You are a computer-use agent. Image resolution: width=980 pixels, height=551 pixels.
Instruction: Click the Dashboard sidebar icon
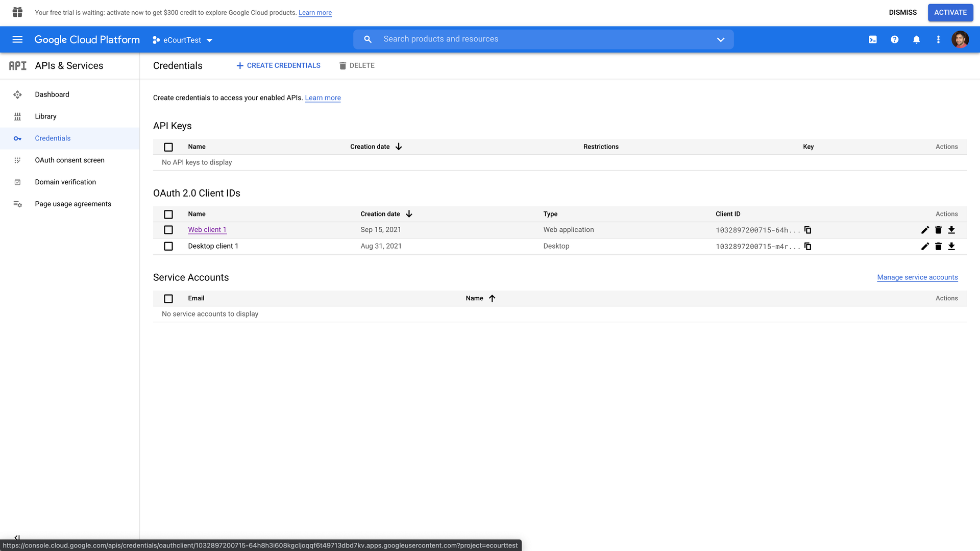tap(17, 94)
